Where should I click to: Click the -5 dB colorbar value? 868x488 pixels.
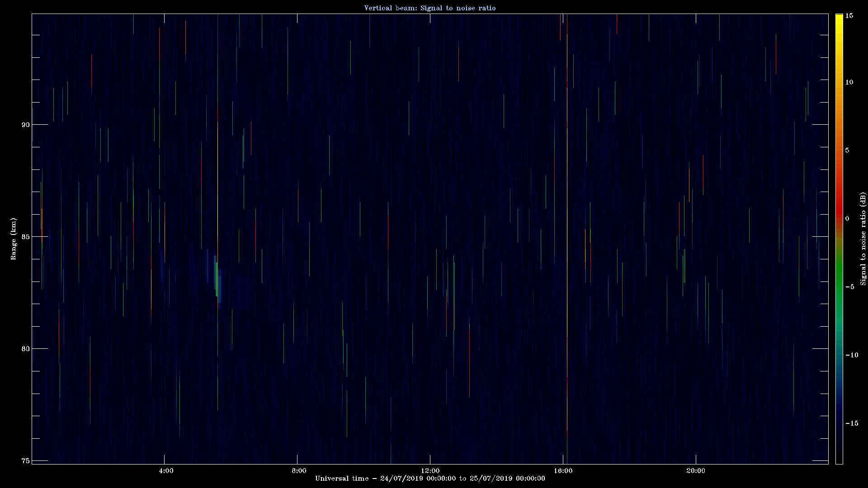pyautogui.click(x=849, y=286)
